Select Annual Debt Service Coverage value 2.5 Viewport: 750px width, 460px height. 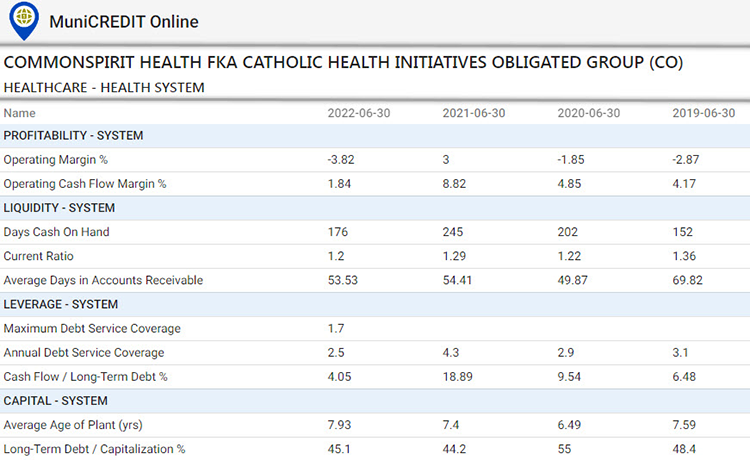(x=336, y=353)
